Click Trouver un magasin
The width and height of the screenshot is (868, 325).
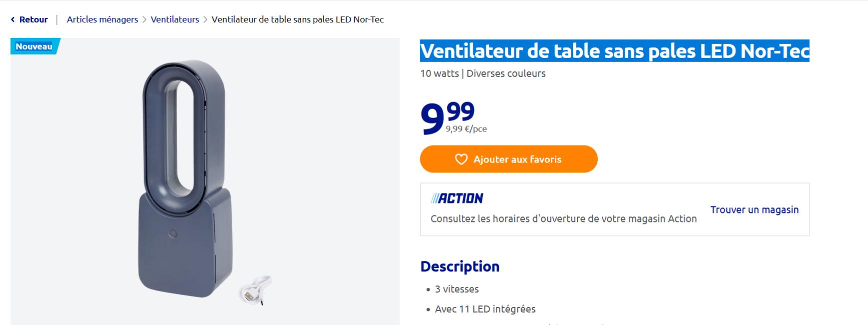coord(754,210)
